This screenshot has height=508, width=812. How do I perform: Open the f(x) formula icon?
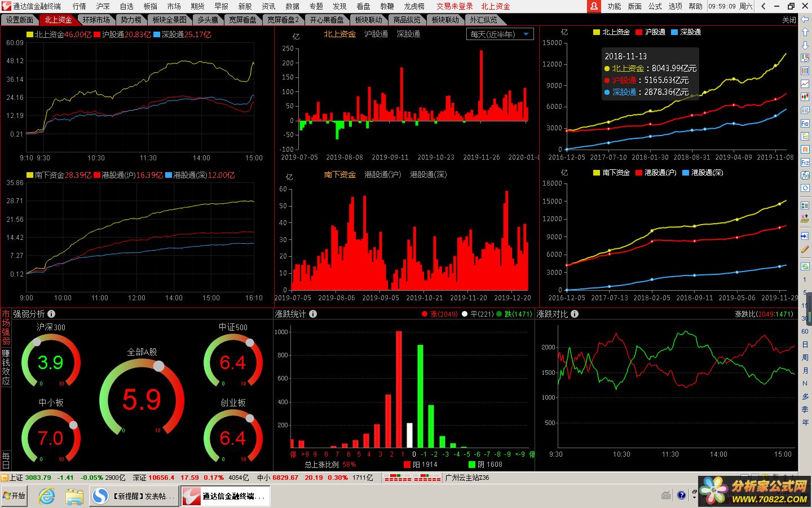[805, 175]
